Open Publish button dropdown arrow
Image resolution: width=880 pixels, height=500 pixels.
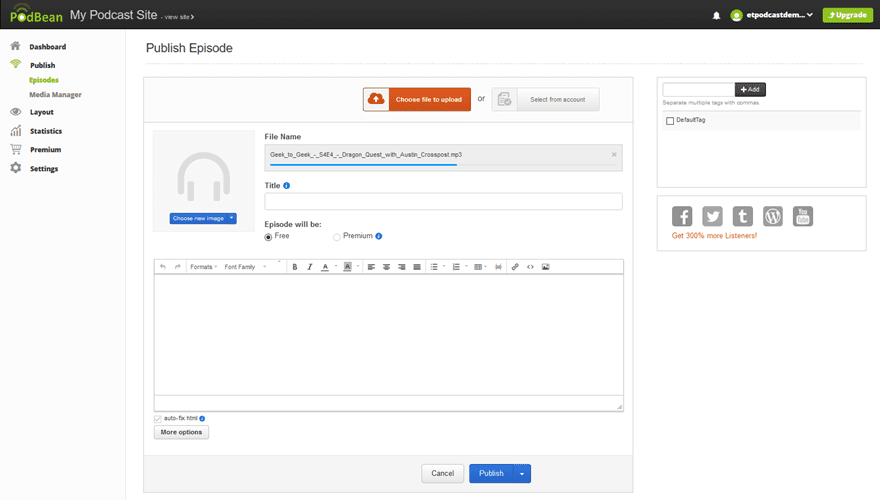click(x=522, y=474)
